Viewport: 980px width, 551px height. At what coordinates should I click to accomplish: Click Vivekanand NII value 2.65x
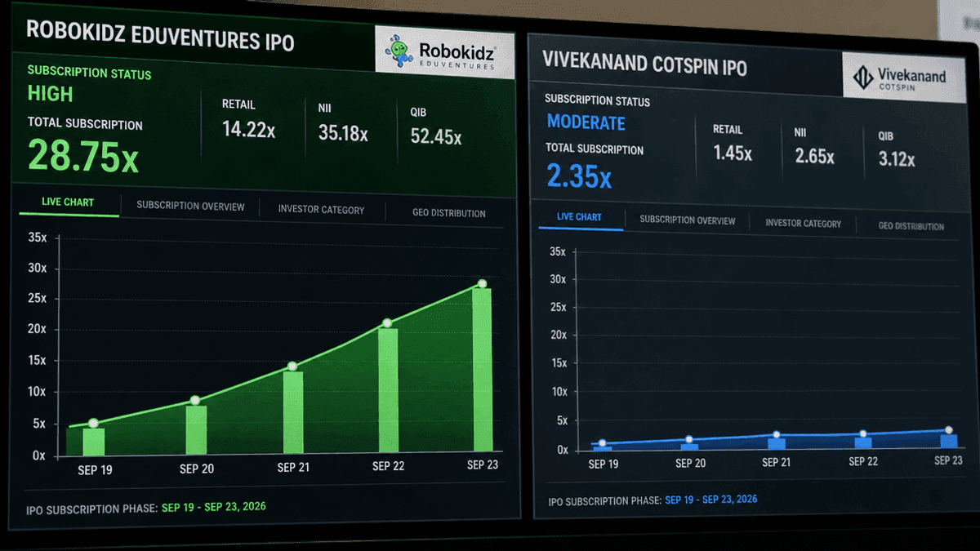(815, 156)
